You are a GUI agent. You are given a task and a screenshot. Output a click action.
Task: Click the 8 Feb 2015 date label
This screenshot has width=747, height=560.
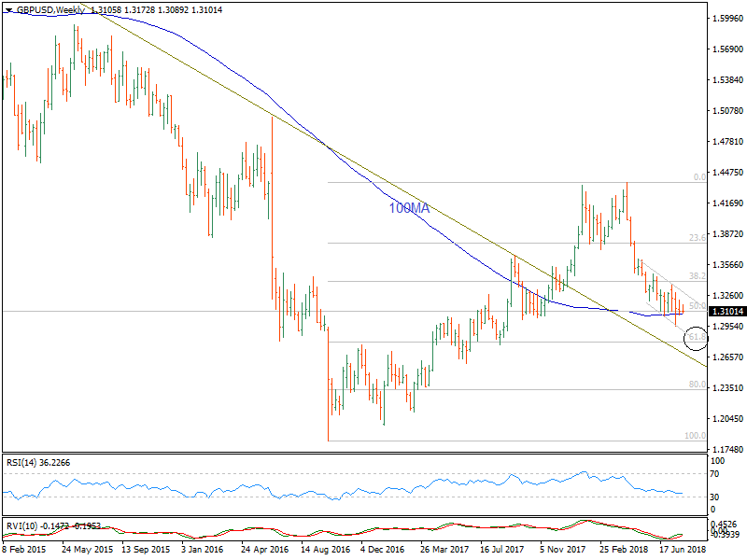24,549
